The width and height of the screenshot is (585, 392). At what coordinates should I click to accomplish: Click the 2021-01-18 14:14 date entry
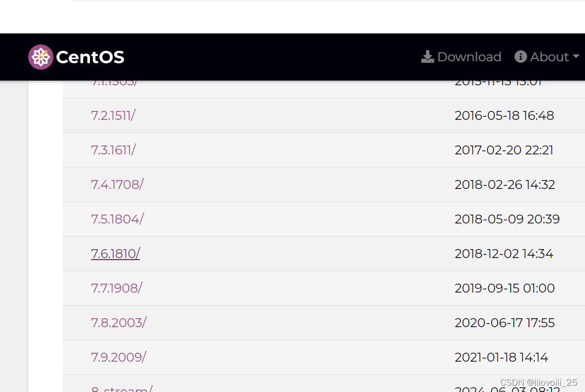[x=501, y=357]
